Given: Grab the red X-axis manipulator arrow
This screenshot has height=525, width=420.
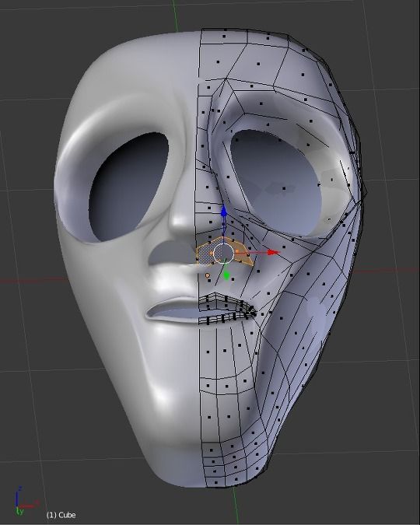Looking at the screenshot, I should pyautogui.click(x=274, y=253).
